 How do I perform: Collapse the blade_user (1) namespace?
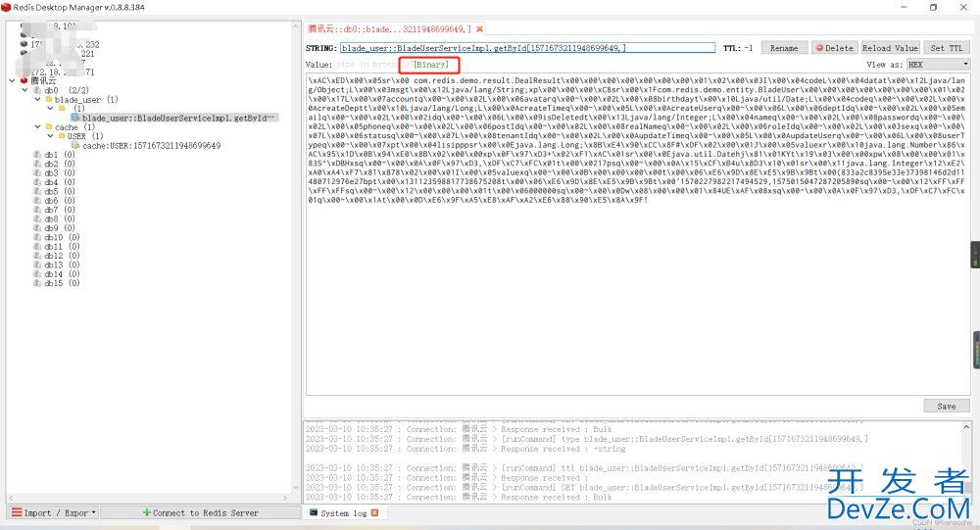pyautogui.click(x=37, y=99)
